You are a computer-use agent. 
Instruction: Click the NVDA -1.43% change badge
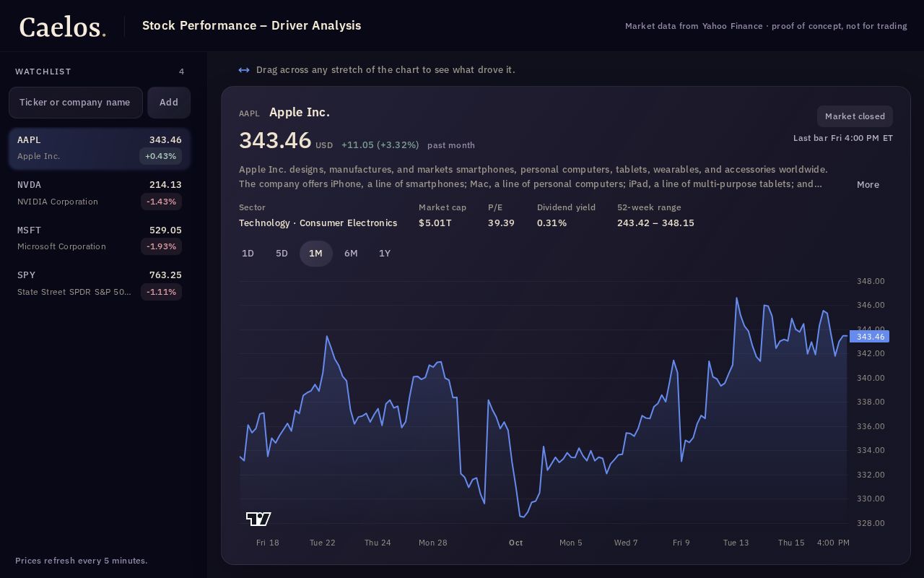coord(161,202)
